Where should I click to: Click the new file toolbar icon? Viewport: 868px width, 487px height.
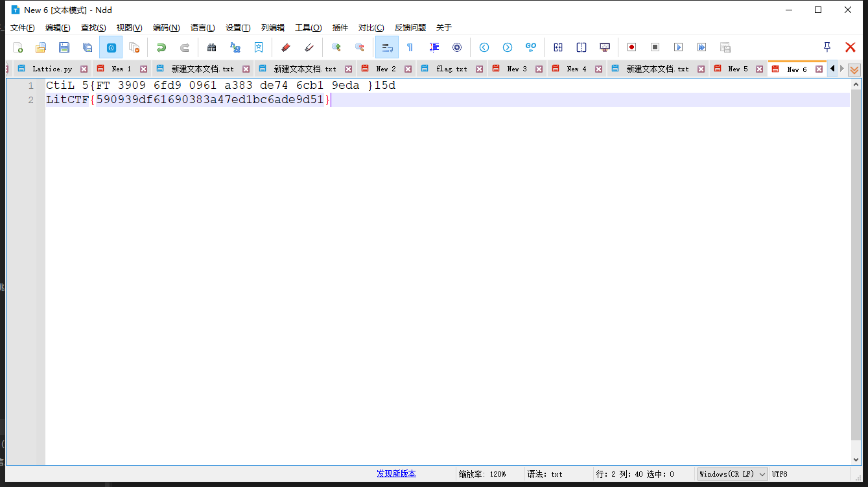click(18, 47)
